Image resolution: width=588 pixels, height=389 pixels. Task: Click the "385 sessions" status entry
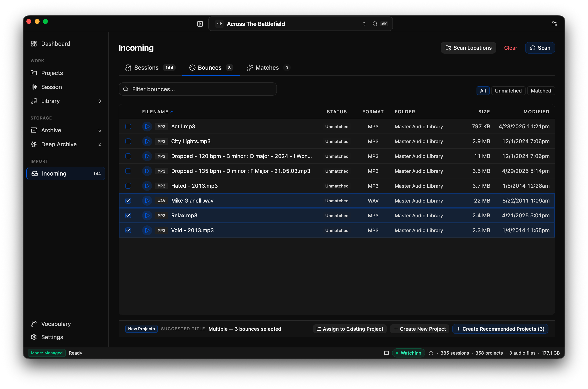[x=454, y=353]
